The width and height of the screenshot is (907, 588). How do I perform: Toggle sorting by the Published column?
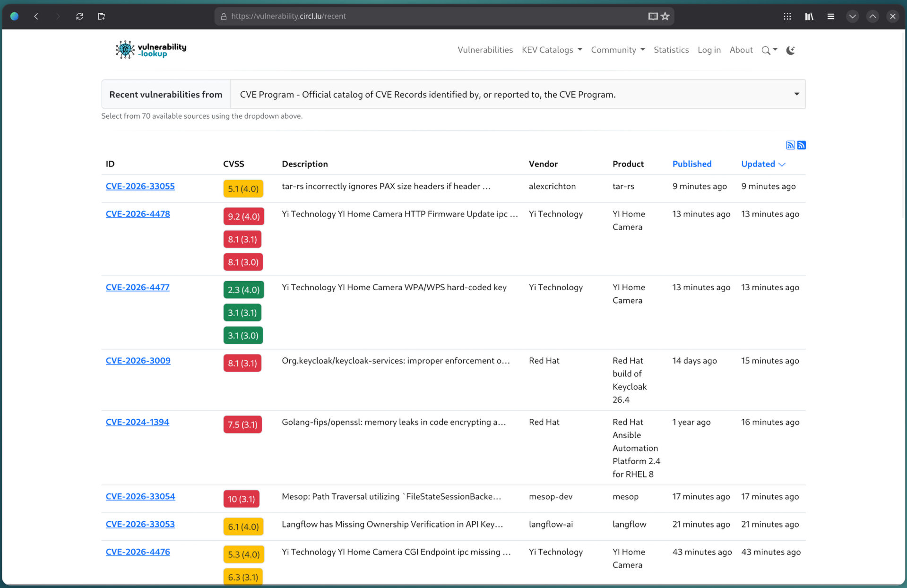tap(692, 164)
